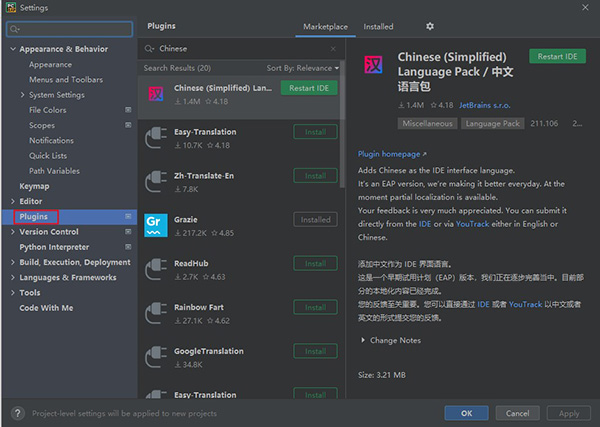This screenshot has width=600, height=427.
Task: Click the large Chinese pack detail icon
Action: click(x=373, y=64)
